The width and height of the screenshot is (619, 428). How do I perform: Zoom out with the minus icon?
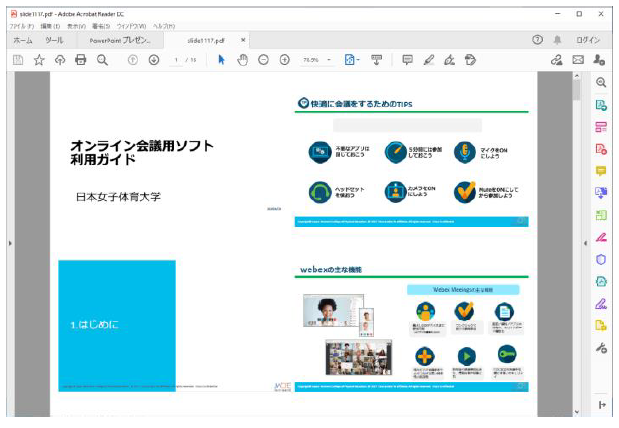(263, 60)
